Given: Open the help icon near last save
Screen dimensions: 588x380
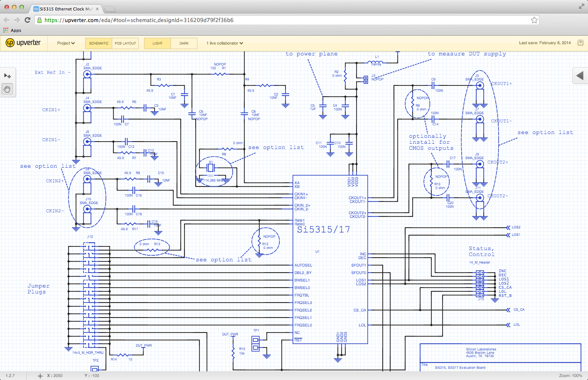Looking at the screenshot, I should (x=580, y=43).
